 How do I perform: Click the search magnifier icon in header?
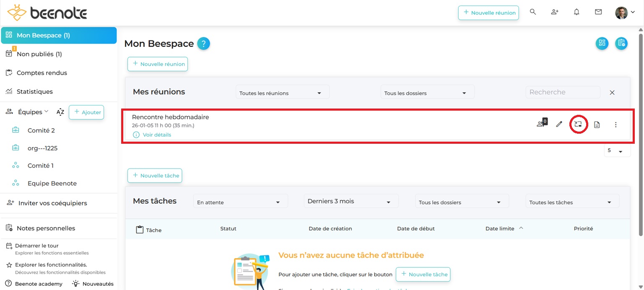tap(533, 12)
